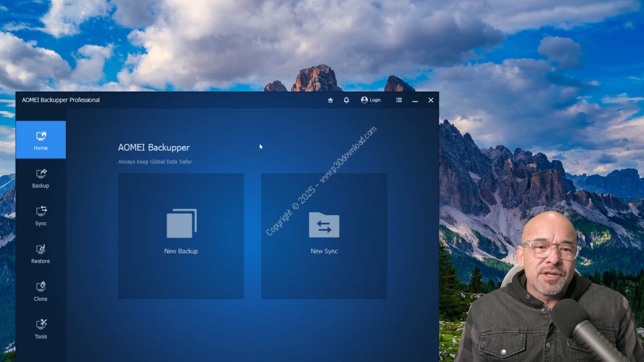Click the AOMEI Backupper Professional title text
Screen dimensions: 644x362
coord(61,100)
